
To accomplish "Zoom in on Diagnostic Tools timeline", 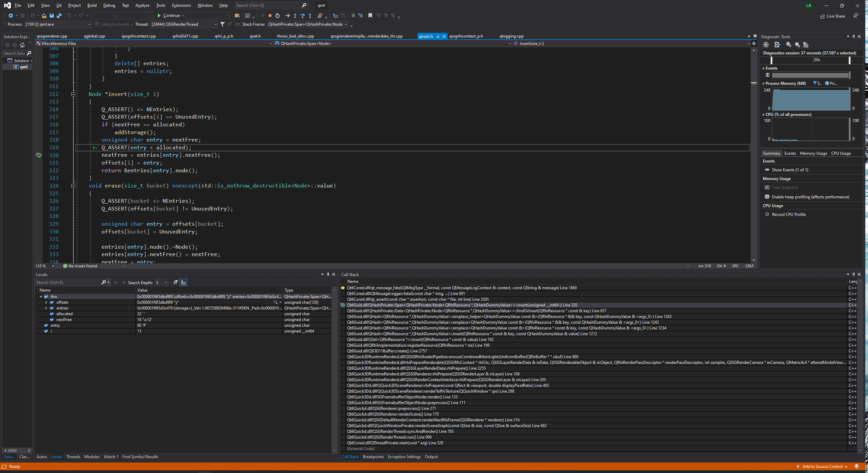I will tap(789, 45).
